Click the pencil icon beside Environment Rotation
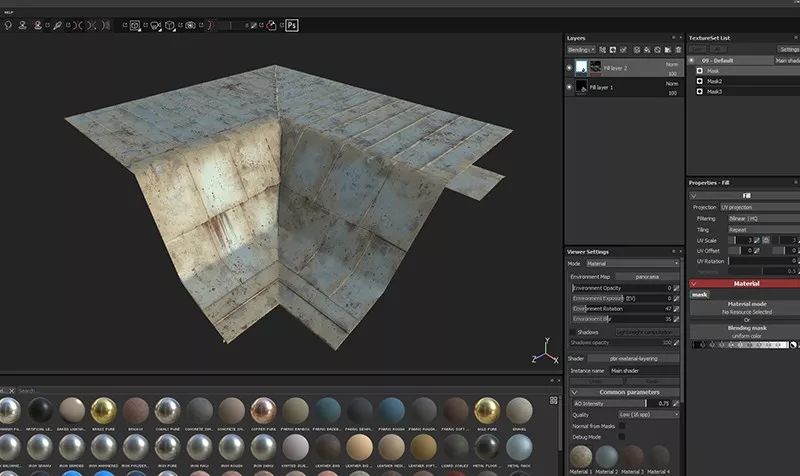800x476 pixels. coord(676,309)
